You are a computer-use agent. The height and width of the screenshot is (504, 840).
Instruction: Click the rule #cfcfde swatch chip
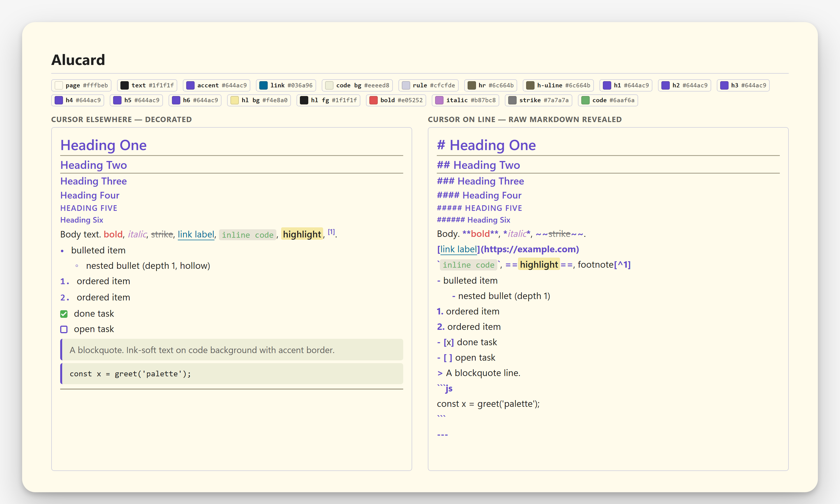click(428, 85)
